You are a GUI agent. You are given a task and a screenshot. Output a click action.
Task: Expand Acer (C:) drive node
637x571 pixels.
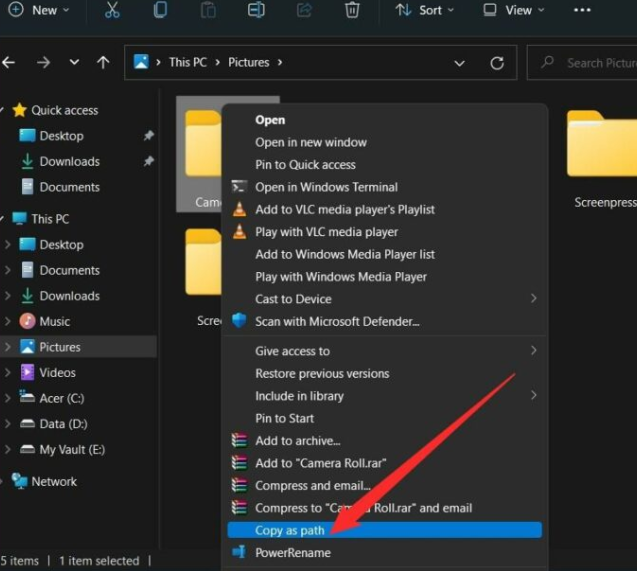[x=7, y=398]
